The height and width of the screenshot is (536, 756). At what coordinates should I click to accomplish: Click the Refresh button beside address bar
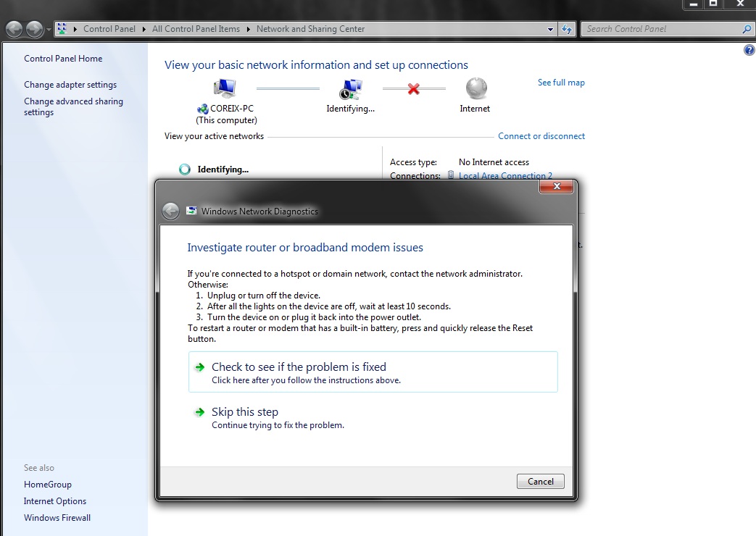click(x=567, y=29)
